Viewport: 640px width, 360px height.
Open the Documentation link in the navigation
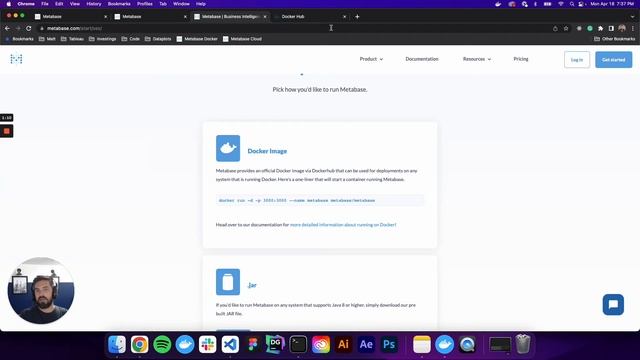[422, 59]
